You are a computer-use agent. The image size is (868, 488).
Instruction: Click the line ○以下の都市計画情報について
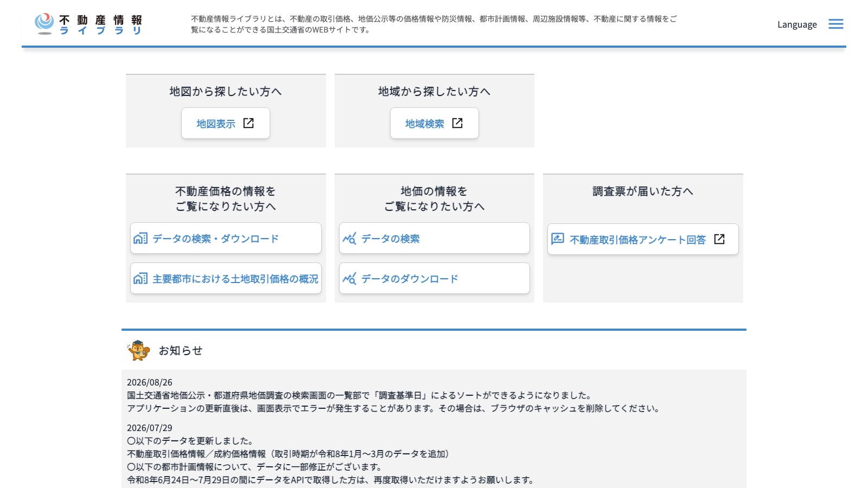[256, 467]
